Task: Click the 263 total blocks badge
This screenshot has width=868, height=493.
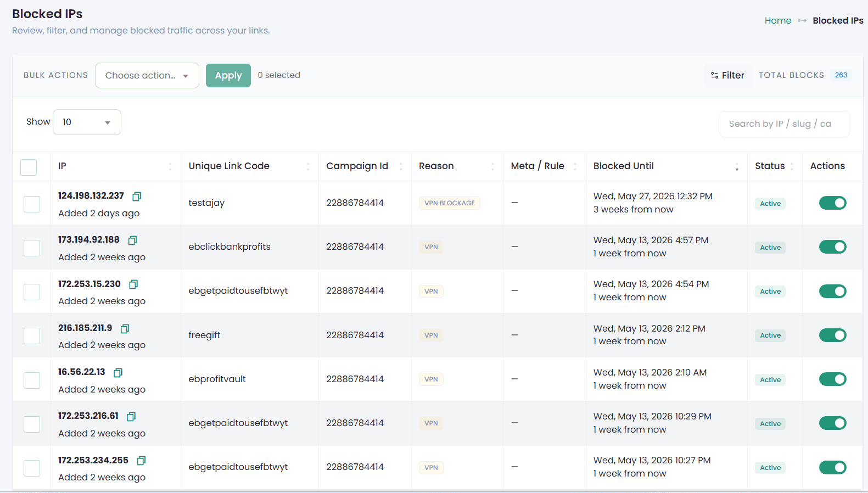Action: (x=841, y=75)
